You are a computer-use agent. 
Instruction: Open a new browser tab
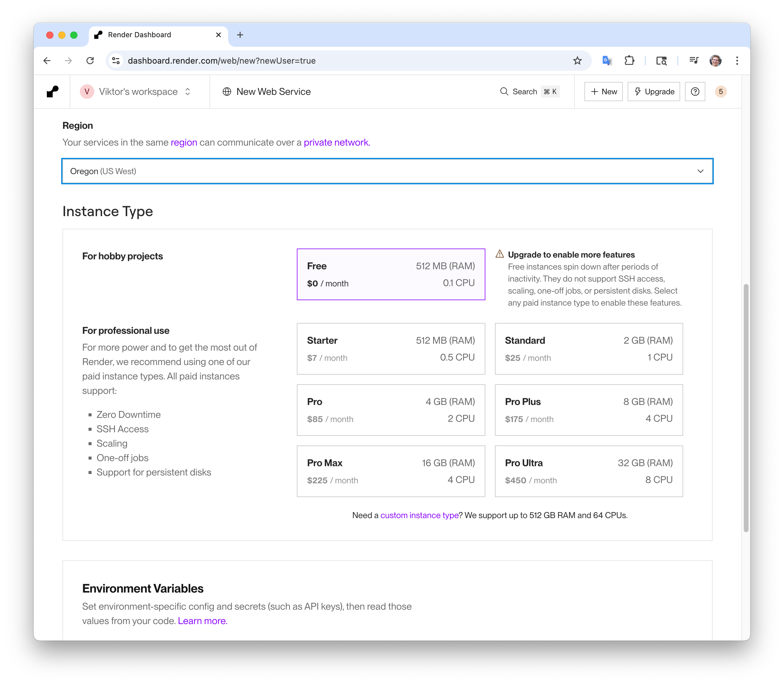click(240, 35)
